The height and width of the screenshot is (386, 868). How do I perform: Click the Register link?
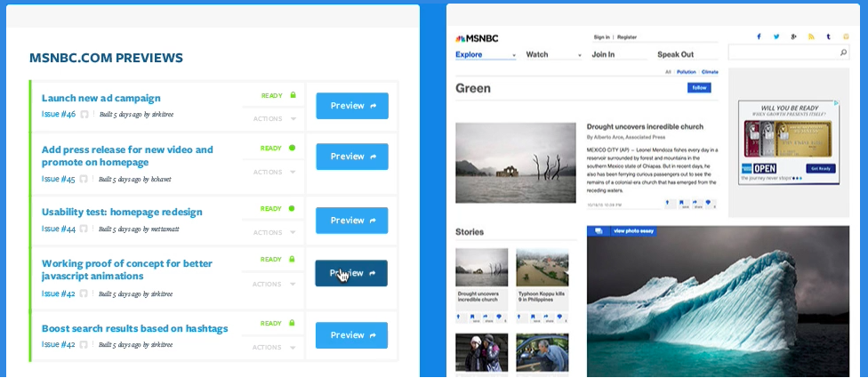[627, 37]
